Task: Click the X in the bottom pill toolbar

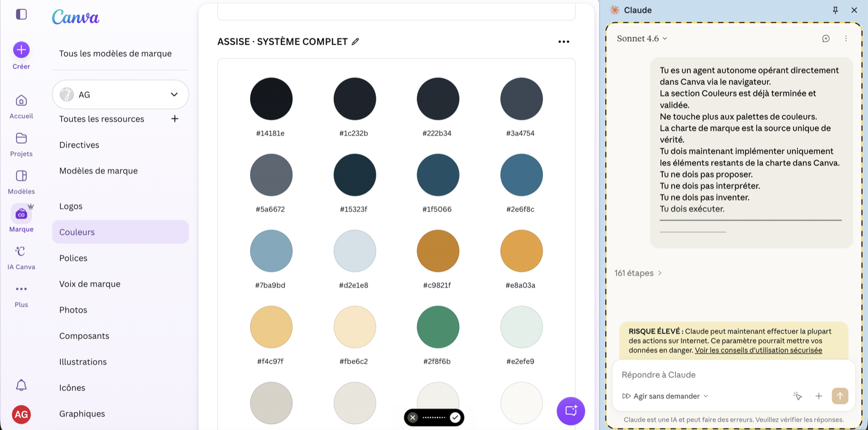Action: (x=413, y=418)
